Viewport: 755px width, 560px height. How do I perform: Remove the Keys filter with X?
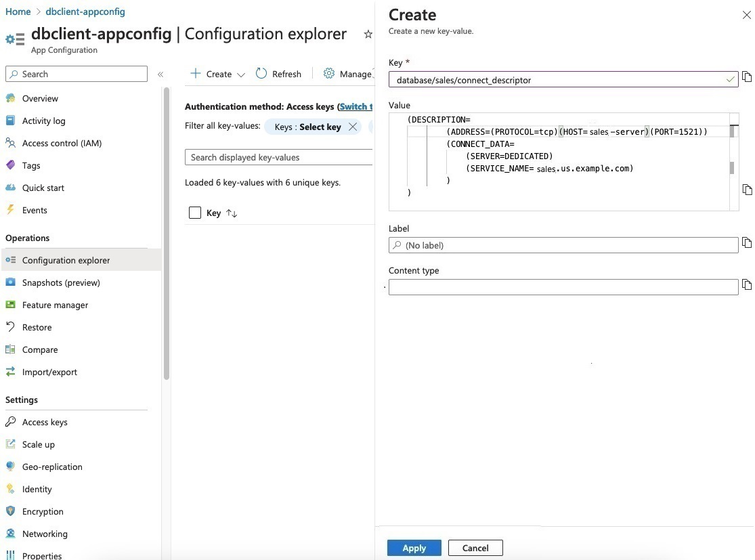click(x=353, y=127)
